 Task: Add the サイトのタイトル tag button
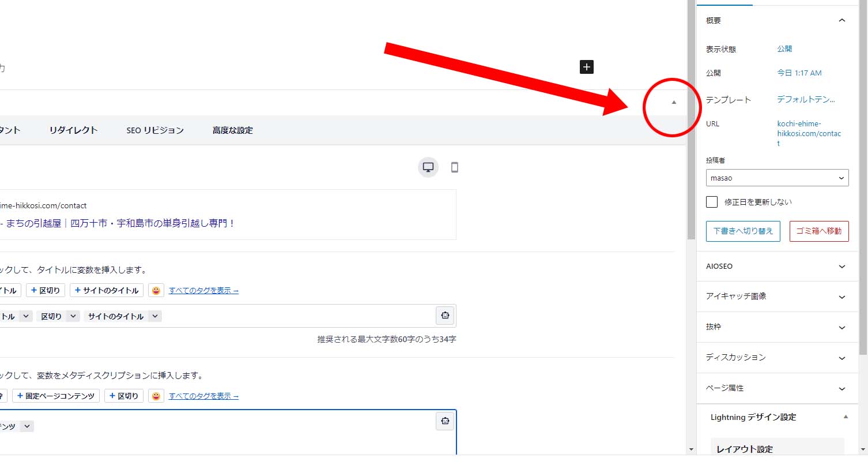(107, 290)
